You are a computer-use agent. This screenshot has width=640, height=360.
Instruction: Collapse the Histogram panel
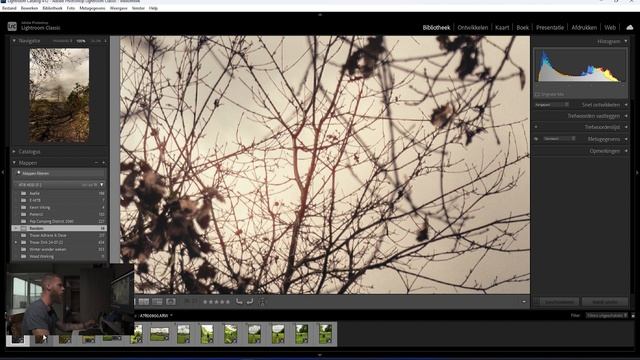(626, 41)
